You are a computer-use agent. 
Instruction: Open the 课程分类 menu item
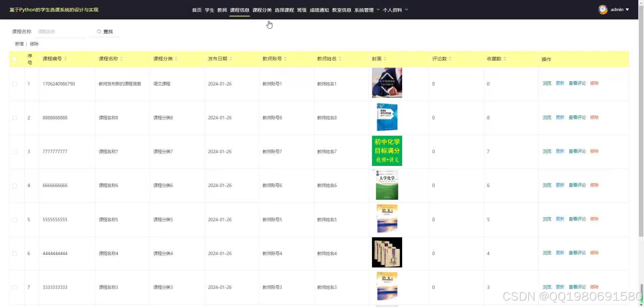click(x=262, y=10)
